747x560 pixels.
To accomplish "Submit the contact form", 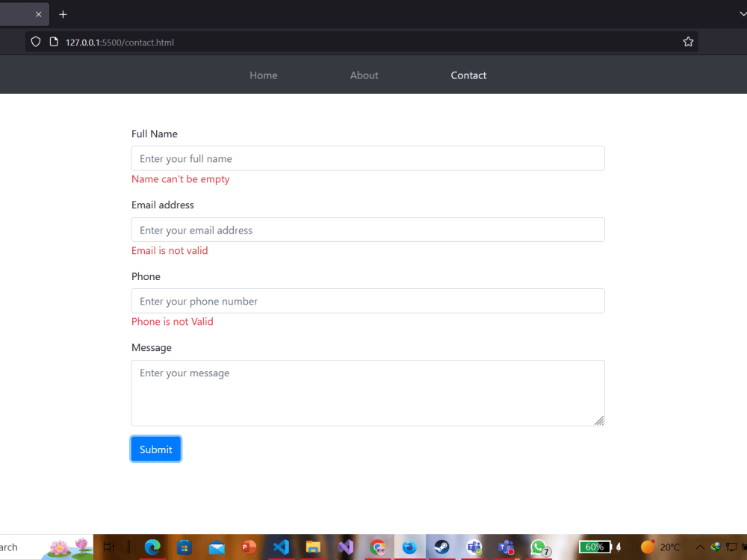I will [156, 449].
